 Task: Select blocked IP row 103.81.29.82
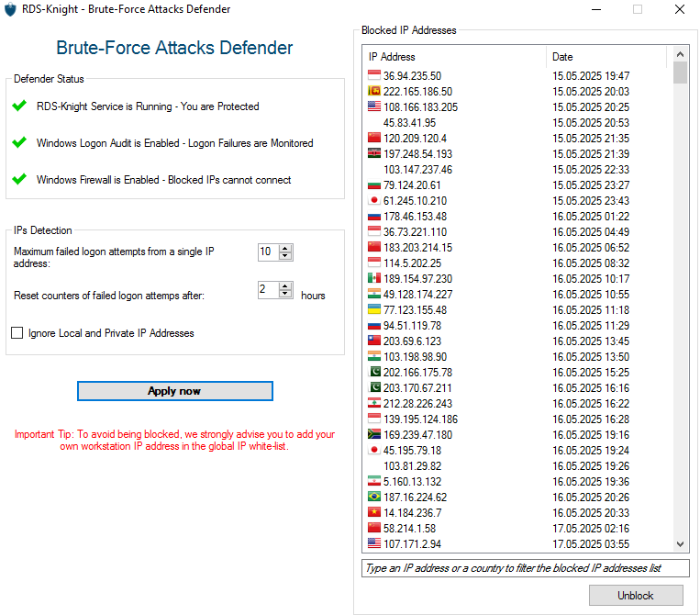(x=517, y=465)
